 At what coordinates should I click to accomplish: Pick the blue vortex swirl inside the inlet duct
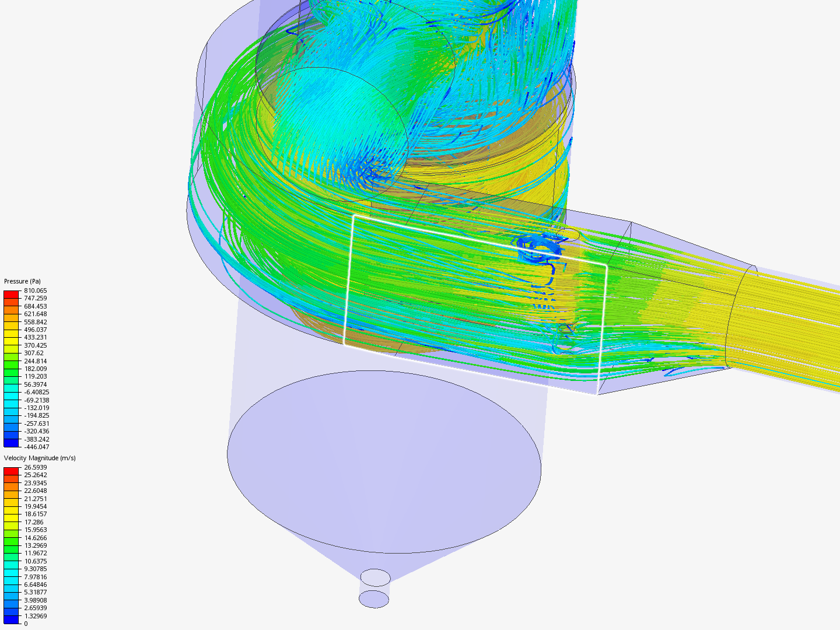pyautogui.click(x=538, y=249)
